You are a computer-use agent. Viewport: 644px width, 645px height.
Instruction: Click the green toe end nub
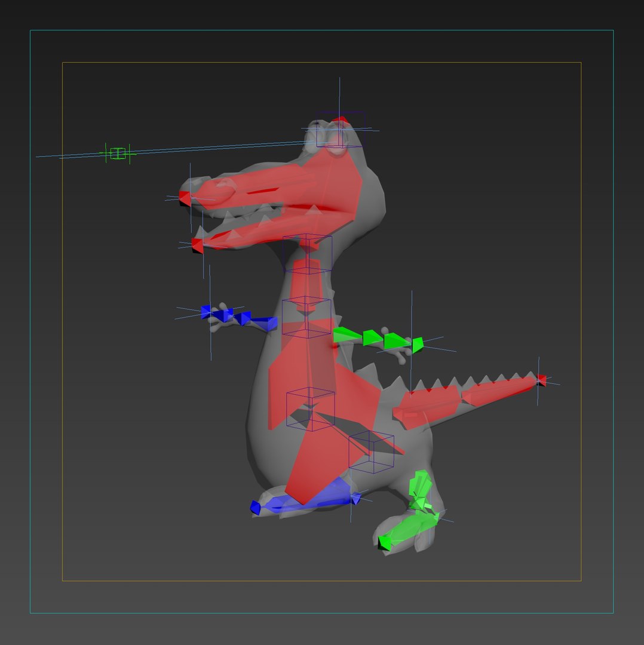click(x=384, y=542)
